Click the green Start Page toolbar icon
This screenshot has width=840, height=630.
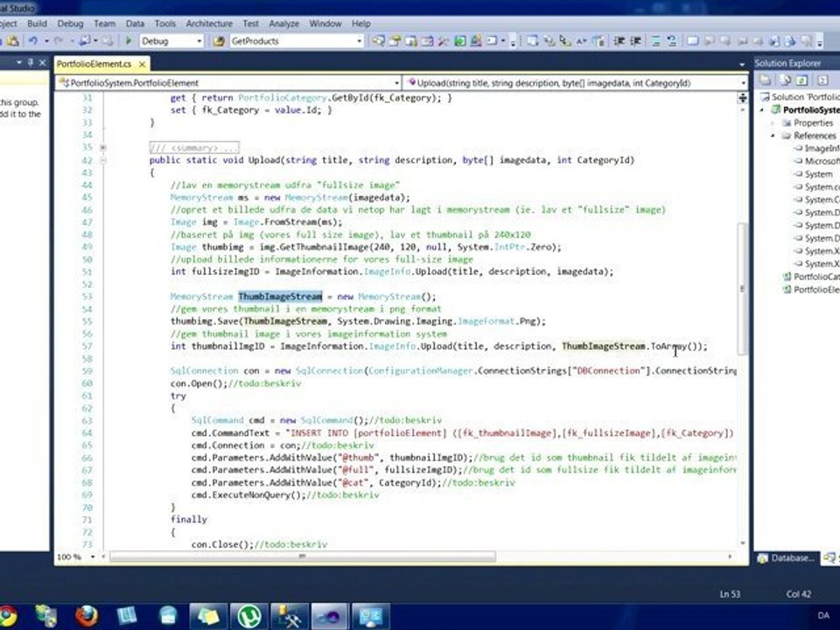click(x=459, y=41)
